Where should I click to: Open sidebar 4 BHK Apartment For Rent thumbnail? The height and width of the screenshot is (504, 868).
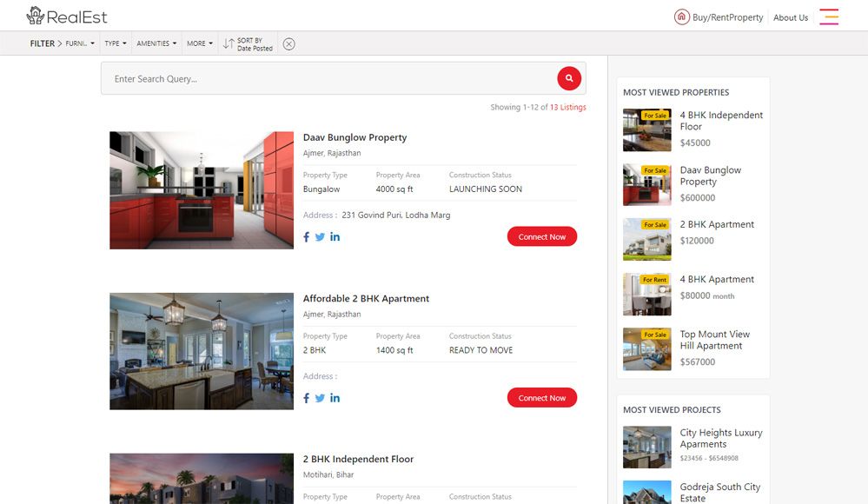click(647, 294)
